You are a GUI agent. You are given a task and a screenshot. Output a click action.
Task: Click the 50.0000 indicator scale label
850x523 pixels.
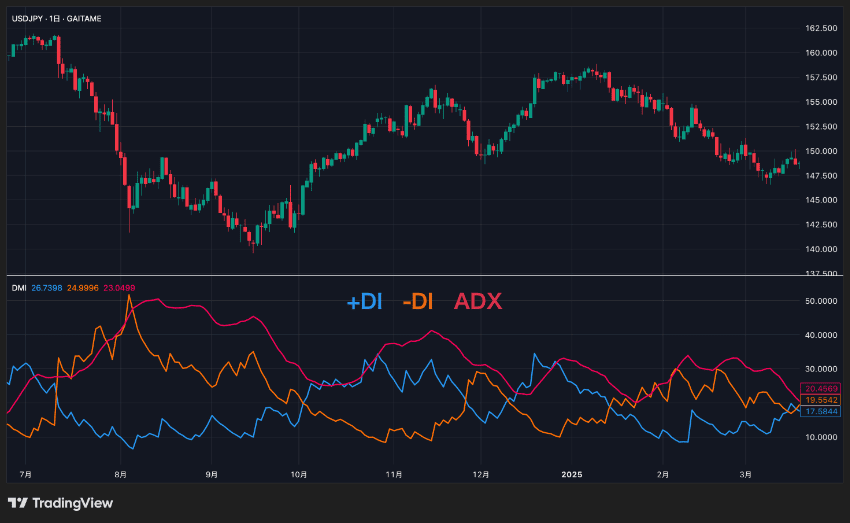pos(821,301)
